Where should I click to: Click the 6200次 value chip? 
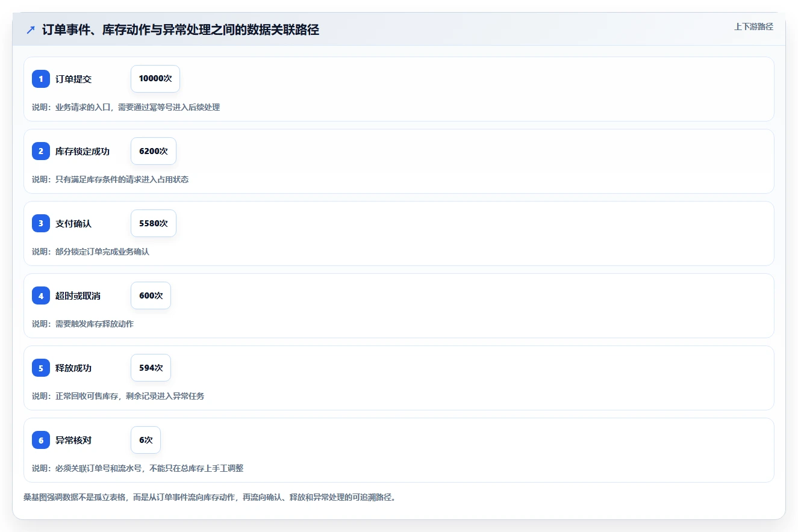(154, 151)
